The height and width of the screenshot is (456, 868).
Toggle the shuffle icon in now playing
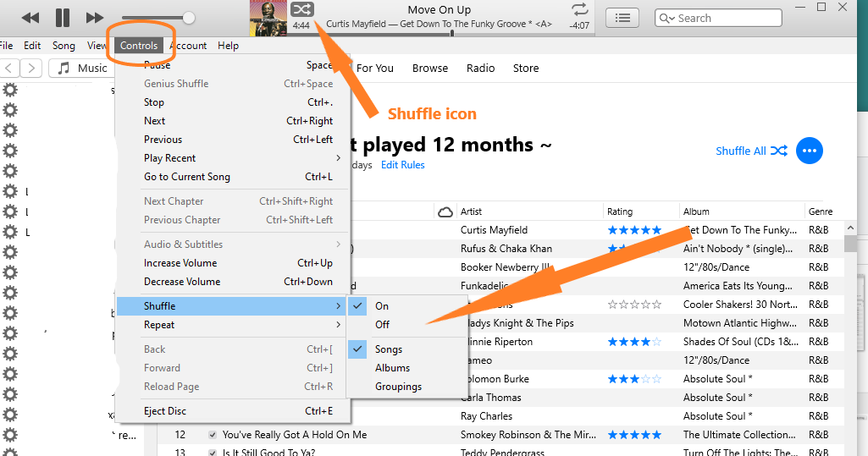302,9
